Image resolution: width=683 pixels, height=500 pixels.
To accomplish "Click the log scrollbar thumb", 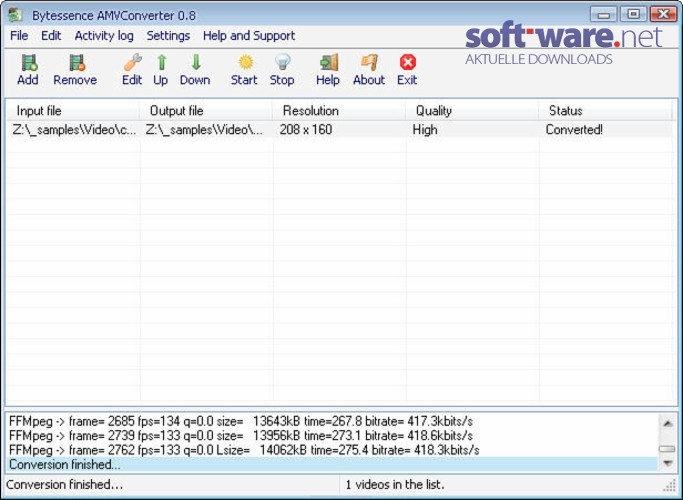I will (x=667, y=449).
